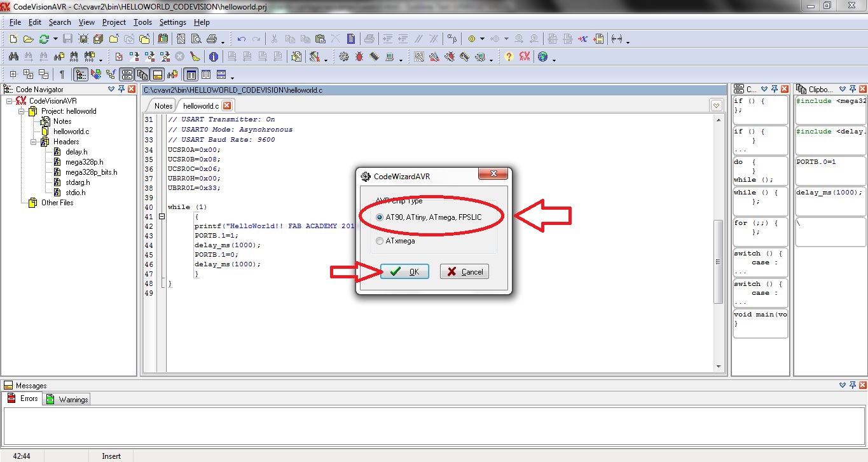Open the globe web icon in the toolbar
Image resolution: width=868 pixels, height=462 pixels.
coord(542,57)
